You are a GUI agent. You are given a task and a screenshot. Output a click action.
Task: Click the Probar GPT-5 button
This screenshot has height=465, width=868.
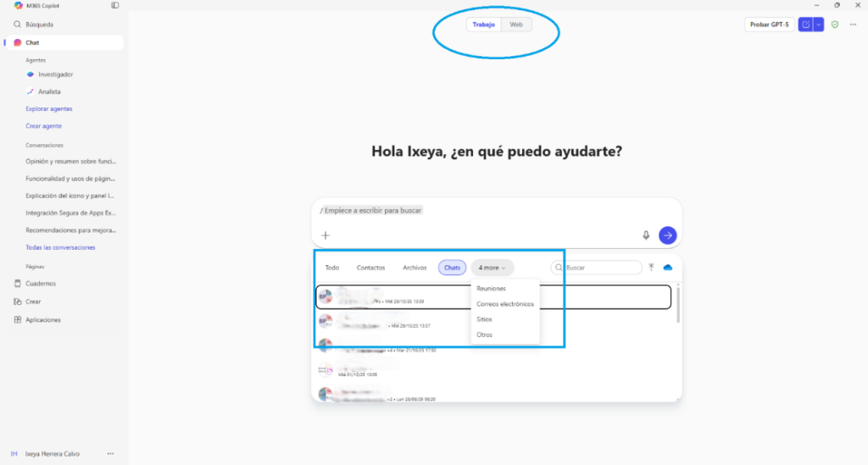tap(769, 25)
